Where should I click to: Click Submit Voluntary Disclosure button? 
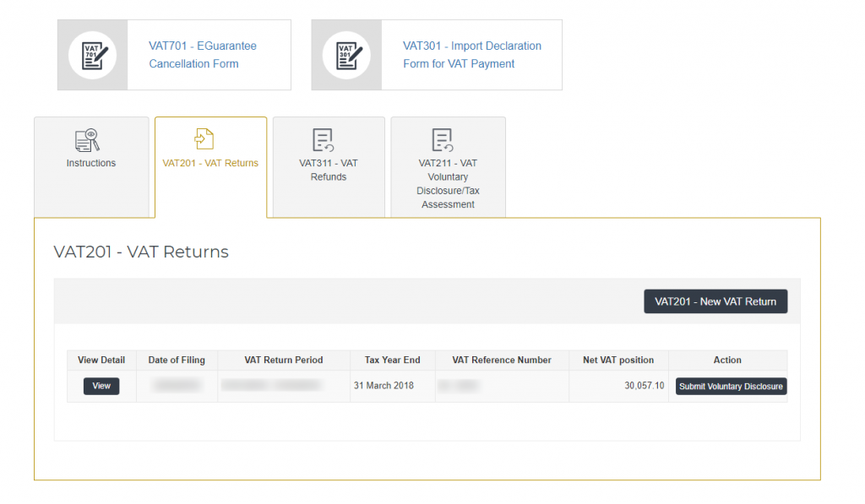[x=731, y=387]
